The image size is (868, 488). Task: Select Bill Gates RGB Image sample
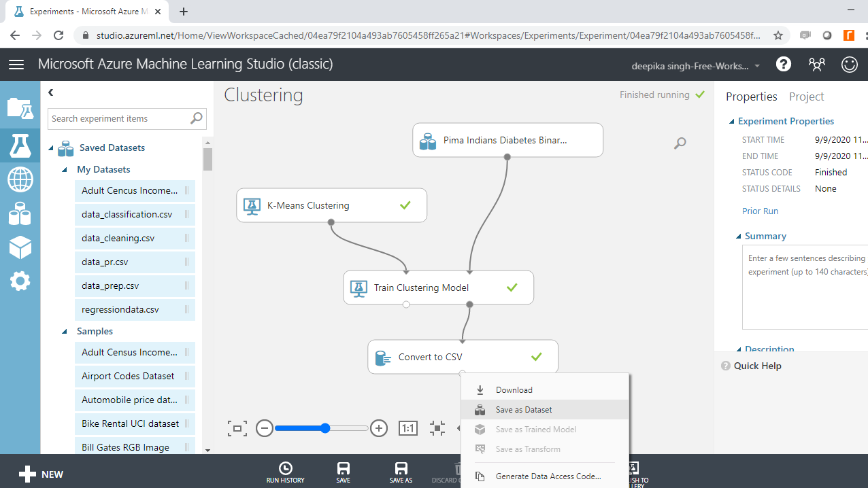click(x=135, y=447)
